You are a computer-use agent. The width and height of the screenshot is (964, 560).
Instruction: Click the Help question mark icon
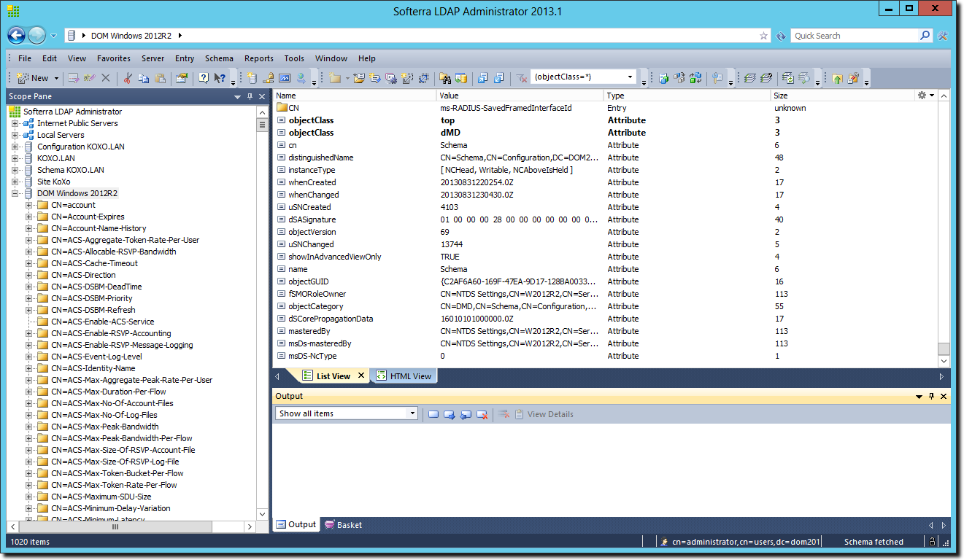point(204,78)
